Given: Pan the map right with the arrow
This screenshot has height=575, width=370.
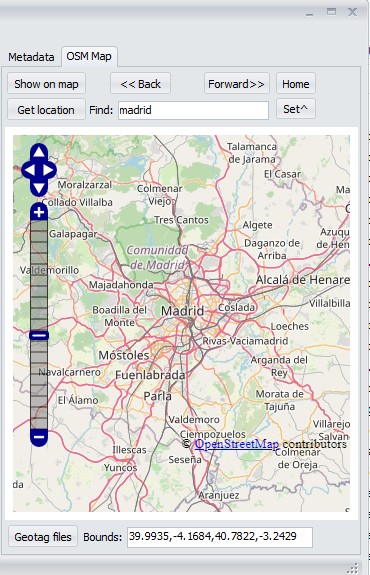Looking at the screenshot, I should pyautogui.click(x=48, y=170).
